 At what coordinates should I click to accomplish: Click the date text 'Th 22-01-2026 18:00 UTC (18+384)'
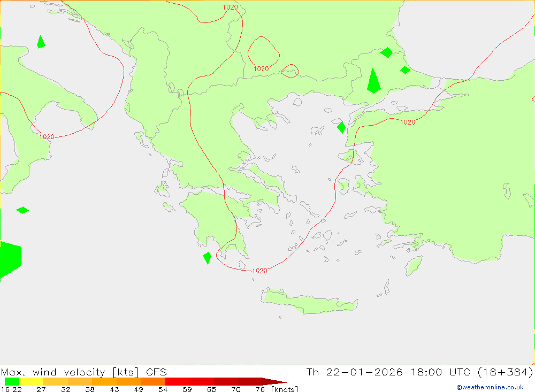click(x=419, y=372)
